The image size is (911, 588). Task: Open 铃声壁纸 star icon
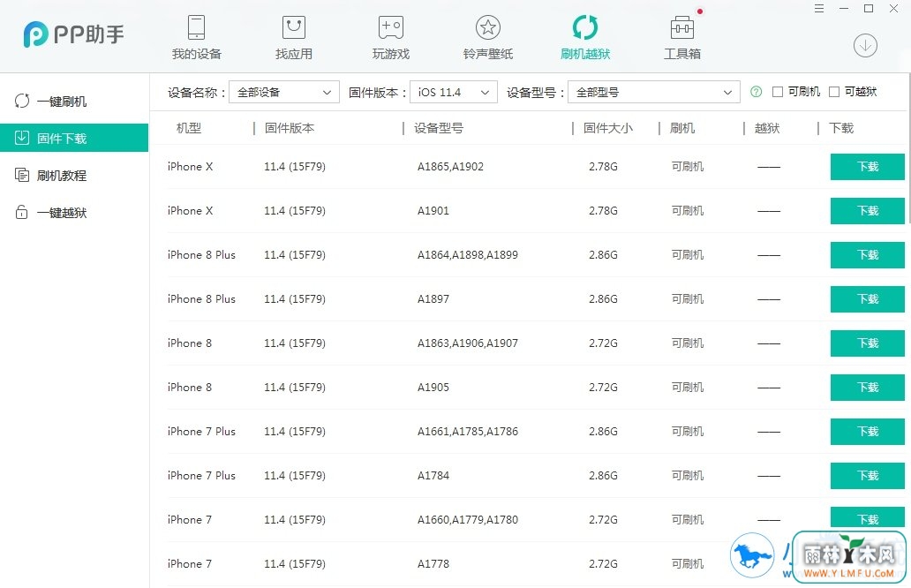(488, 27)
